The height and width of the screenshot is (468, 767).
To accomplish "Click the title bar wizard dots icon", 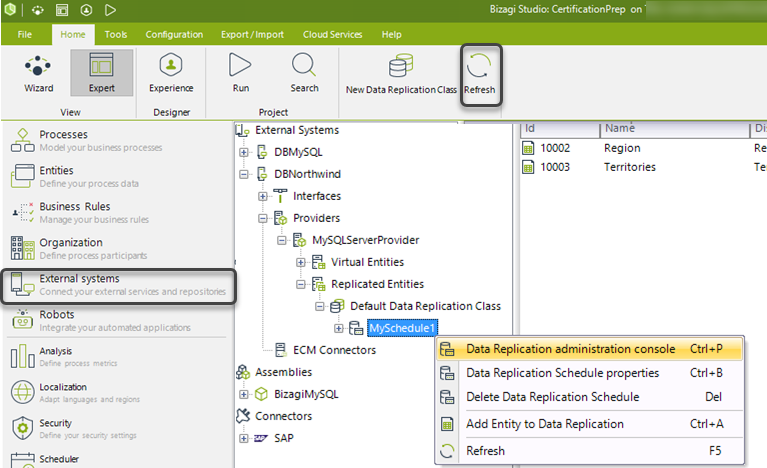I will [38, 10].
